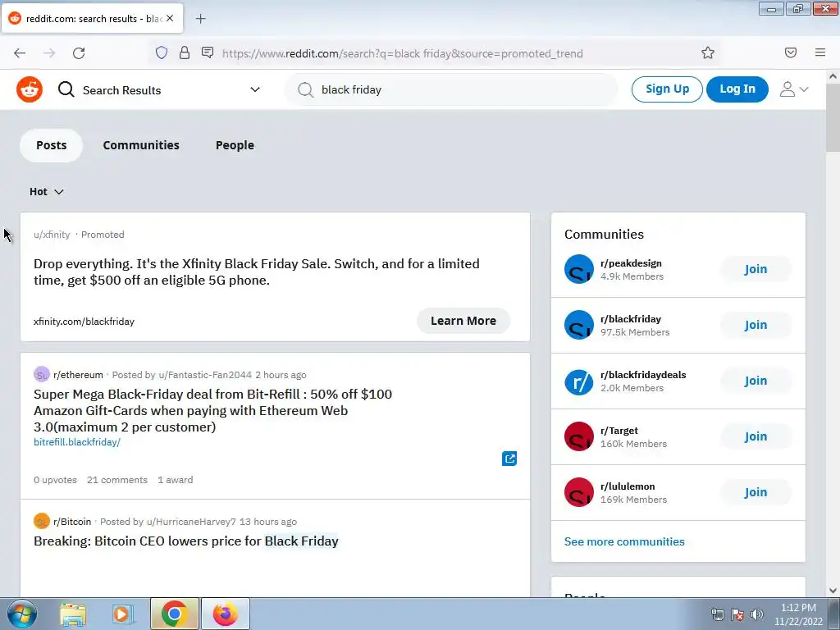This screenshot has width=840, height=630.
Task: Open the r/Bitcoin subreddit link
Action: (72, 522)
